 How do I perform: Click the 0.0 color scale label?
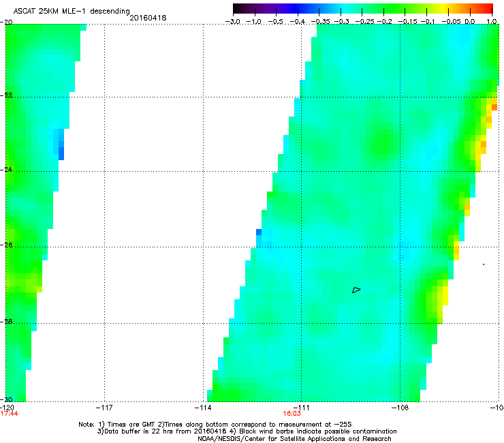tap(470, 22)
